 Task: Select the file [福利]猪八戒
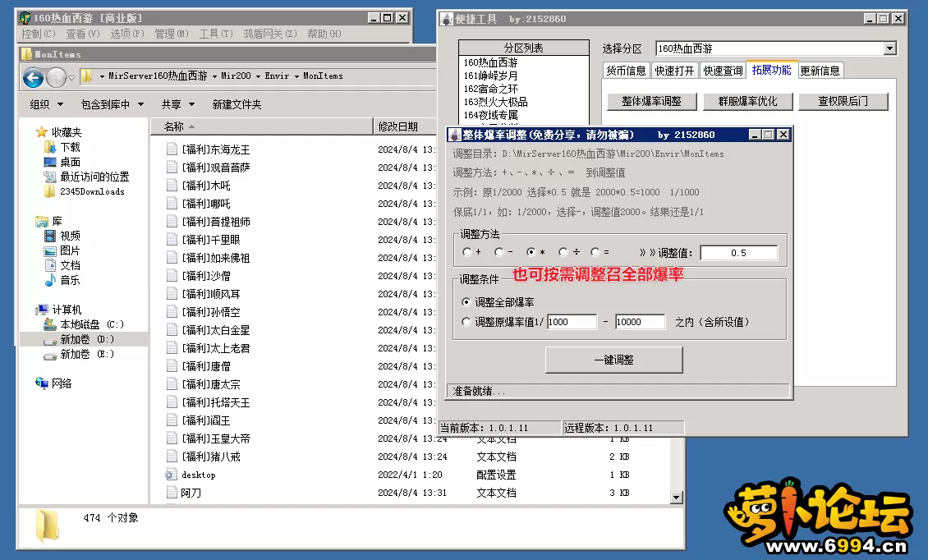click(x=211, y=457)
